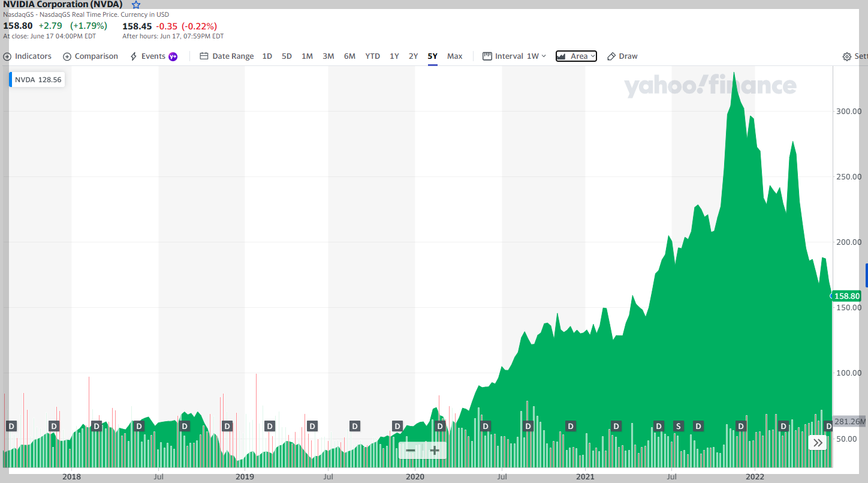Click the last D dividend marker at chart's right edge

coord(828,426)
